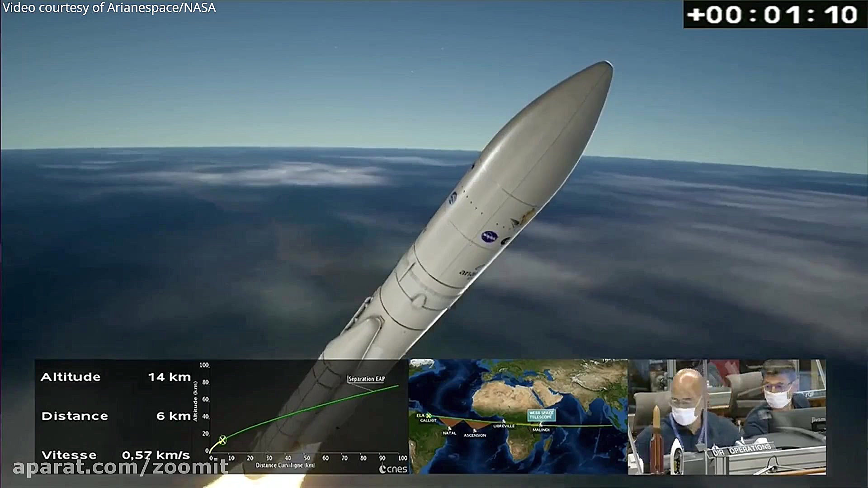Viewport: 868px width, 488px height.
Task: Click the Séparation EAP chart label
Action: pos(367,379)
